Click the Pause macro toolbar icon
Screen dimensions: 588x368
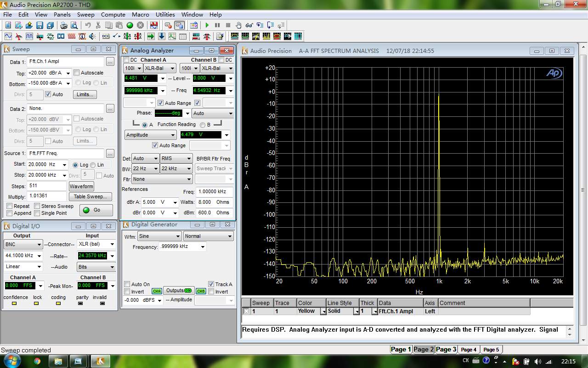[217, 25]
